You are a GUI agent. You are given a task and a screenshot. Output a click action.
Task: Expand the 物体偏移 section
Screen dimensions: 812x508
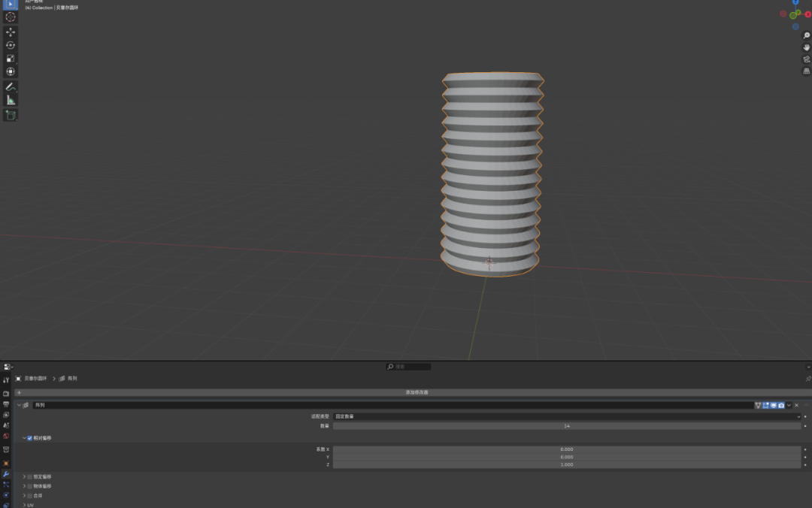point(24,486)
